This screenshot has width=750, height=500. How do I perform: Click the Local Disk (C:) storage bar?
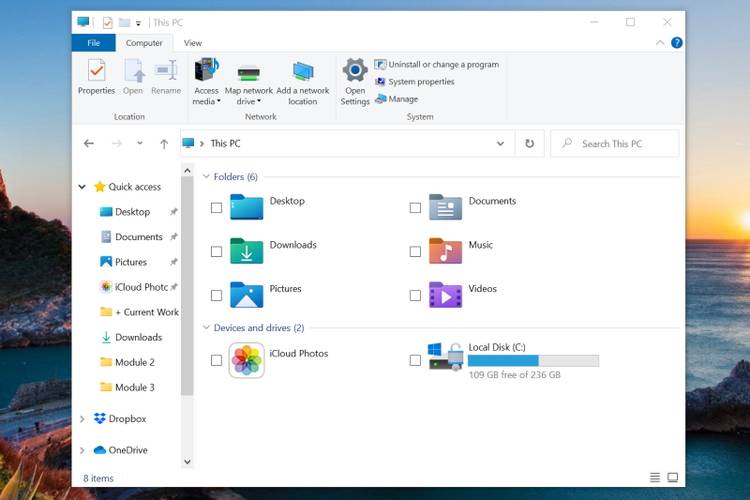coord(533,361)
